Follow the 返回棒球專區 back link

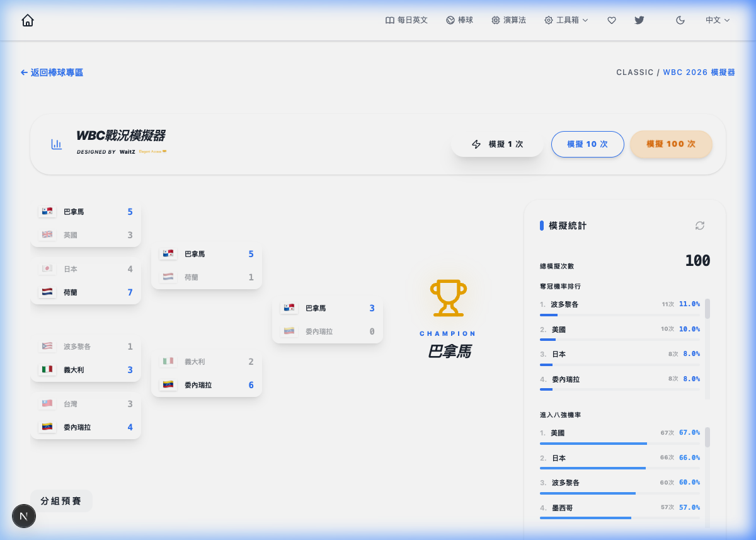pyautogui.click(x=52, y=72)
